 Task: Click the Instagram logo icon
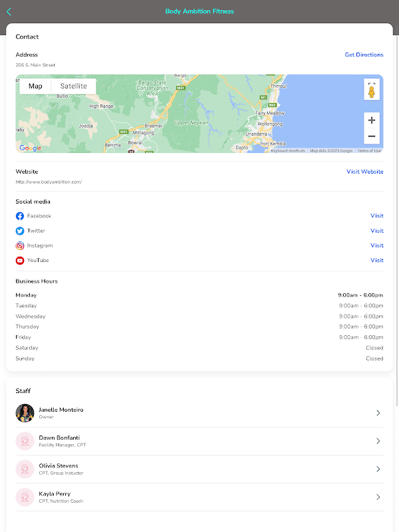[x=20, y=245]
